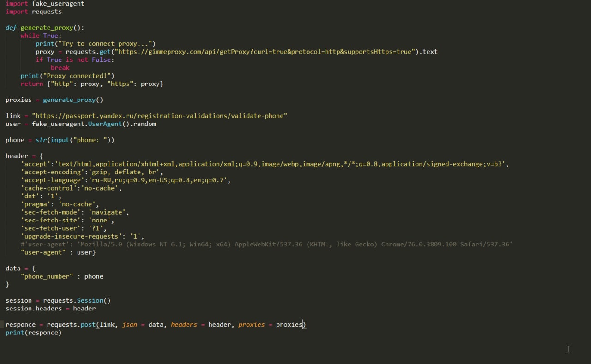Click the 'post' method in requests.post call

(x=88, y=325)
